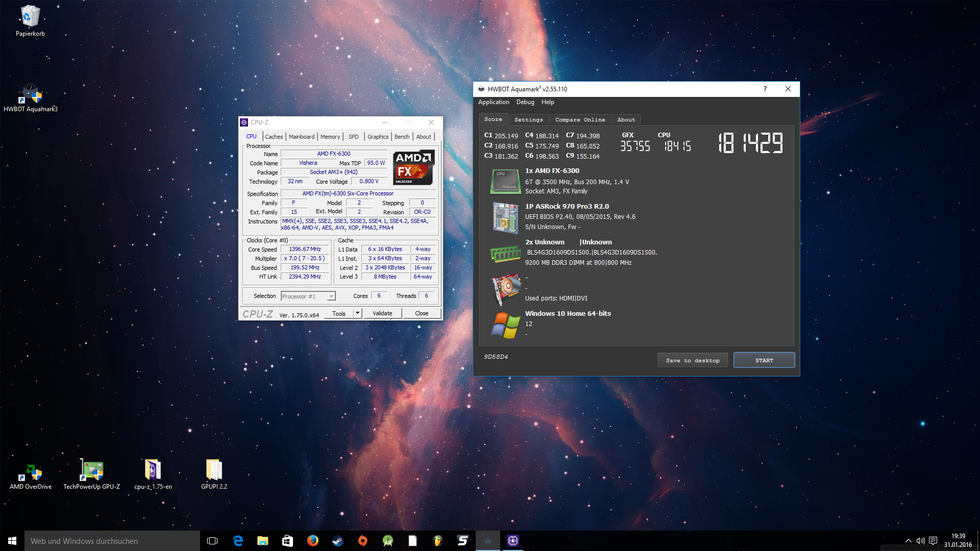Open the Debug menu in Aquamark
The height and width of the screenshot is (551, 980).
[x=525, y=102]
